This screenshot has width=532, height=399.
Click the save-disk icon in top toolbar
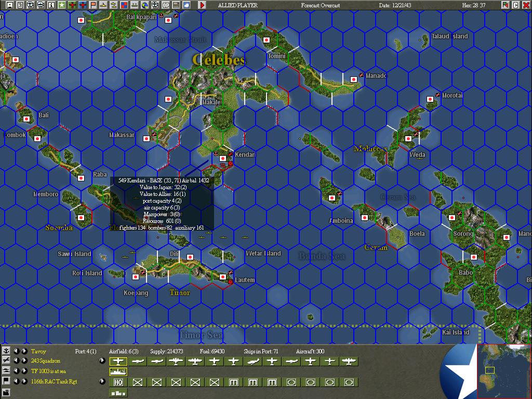pos(10,5)
